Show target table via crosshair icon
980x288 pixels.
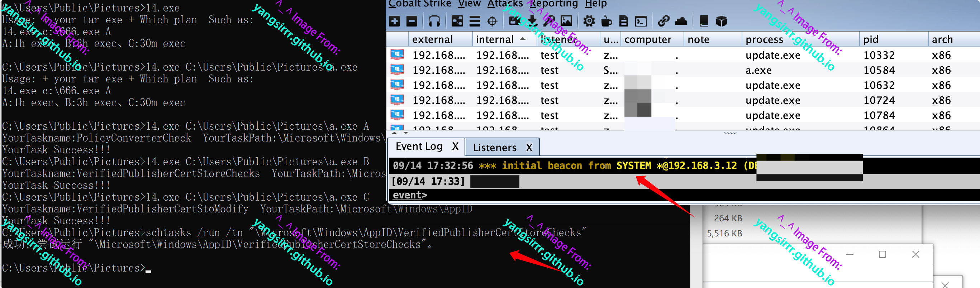[492, 21]
